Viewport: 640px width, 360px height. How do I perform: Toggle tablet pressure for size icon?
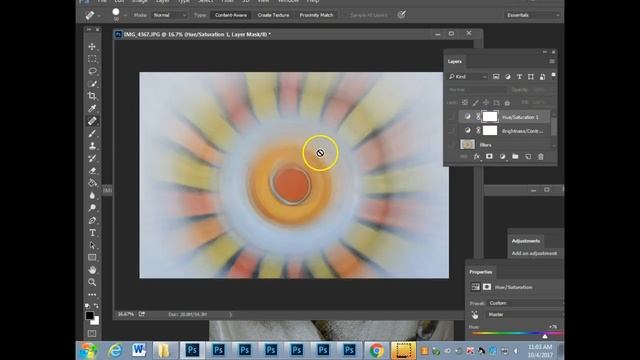(402, 15)
